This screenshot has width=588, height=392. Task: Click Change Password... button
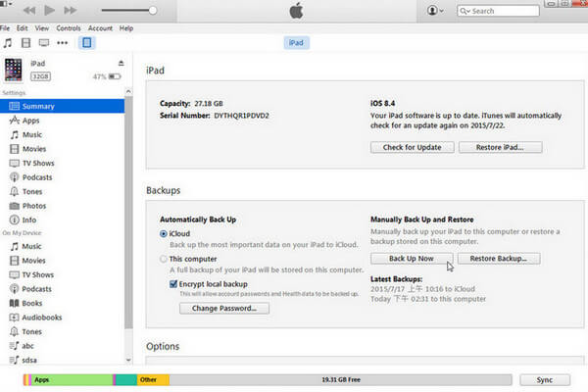[x=224, y=309]
